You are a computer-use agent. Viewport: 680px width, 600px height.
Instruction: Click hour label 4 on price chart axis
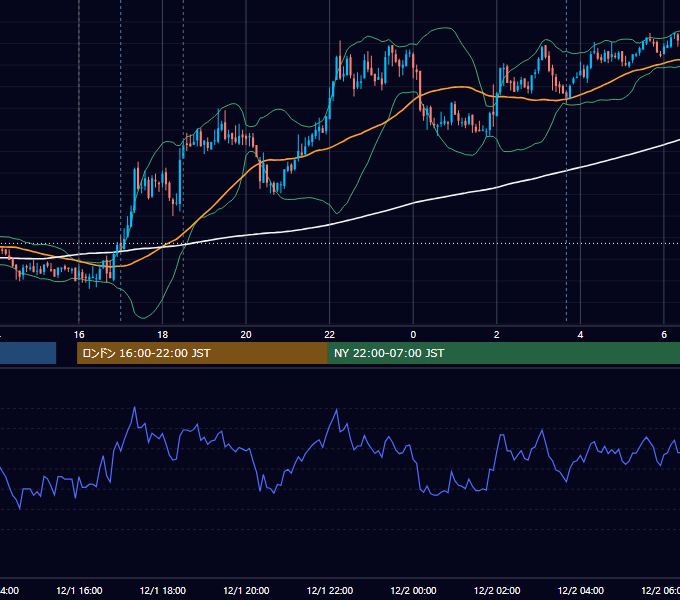tap(580, 335)
